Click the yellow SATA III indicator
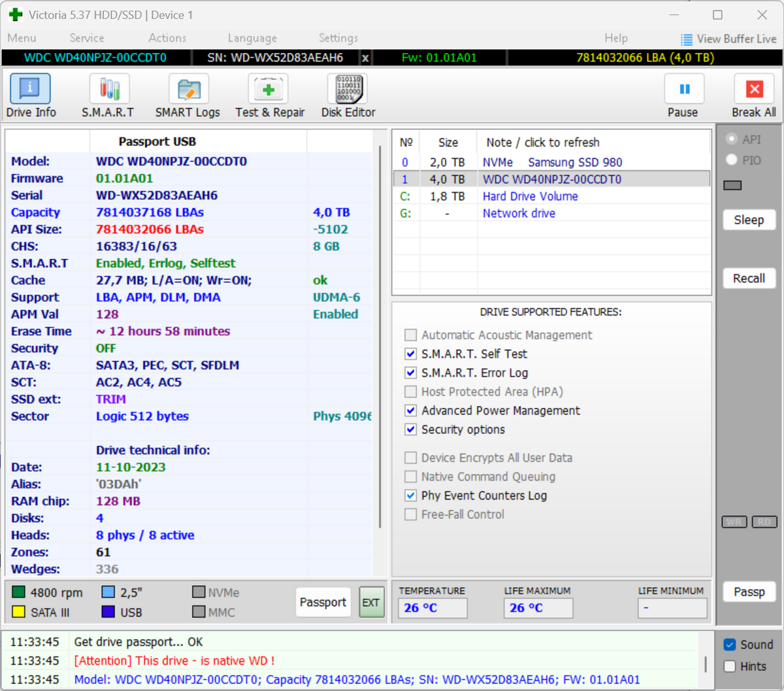The image size is (784, 691). pyautogui.click(x=18, y=612)
